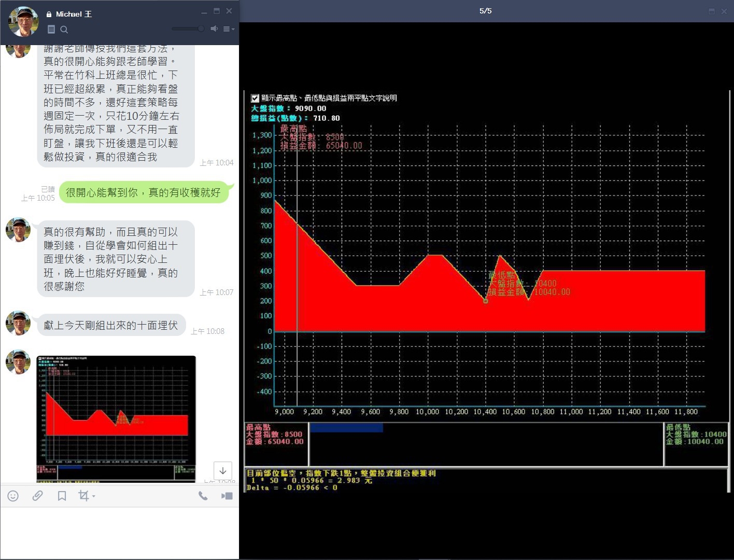Open the chat notes icon

51,30
